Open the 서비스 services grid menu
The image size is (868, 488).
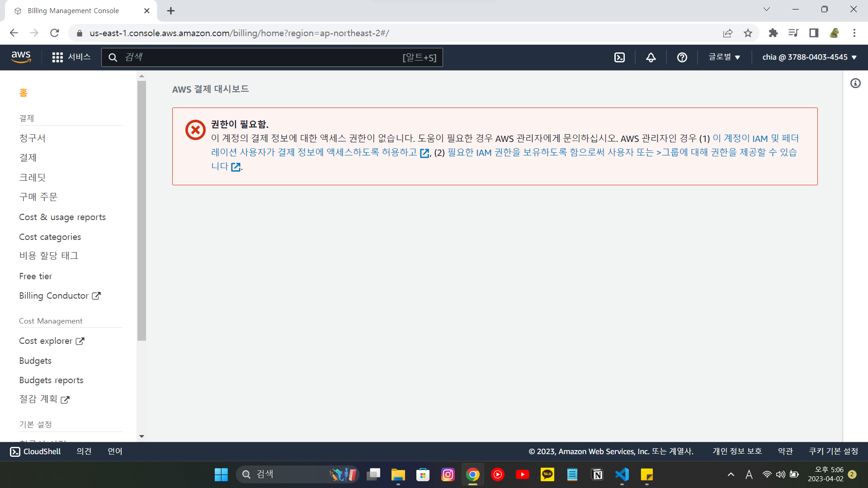coord(71,57)
